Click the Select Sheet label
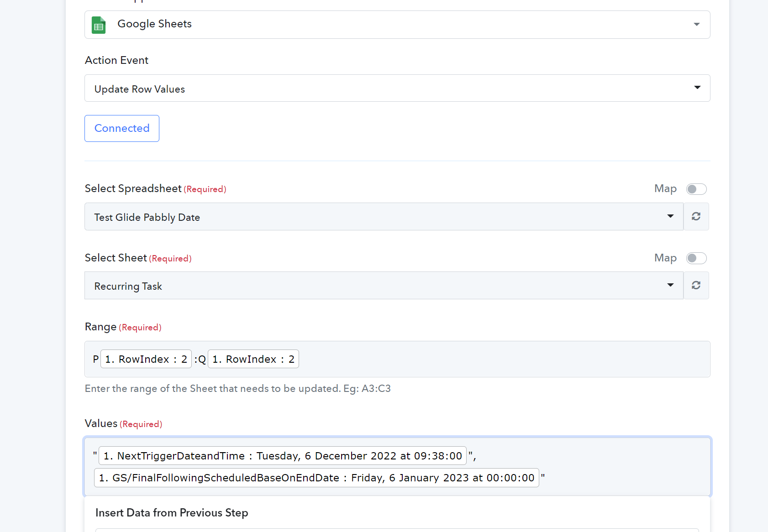 116,258
